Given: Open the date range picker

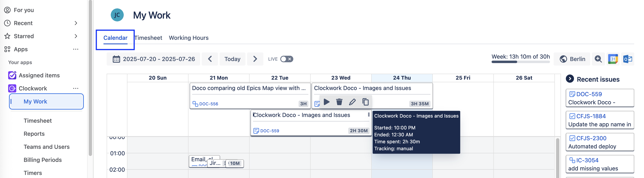Looking at the screenshot, I should [153, 59].
